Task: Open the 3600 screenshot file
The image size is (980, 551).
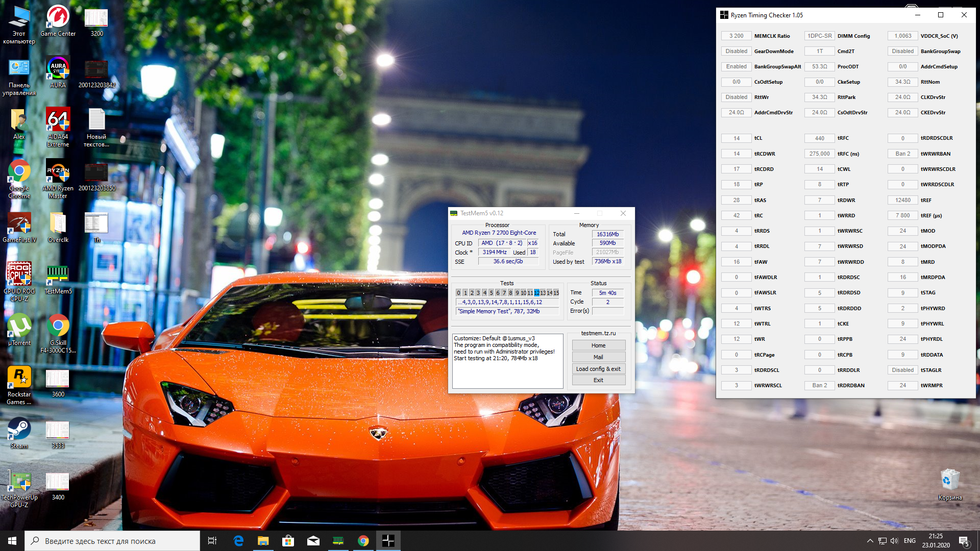Action: [58, 379]
